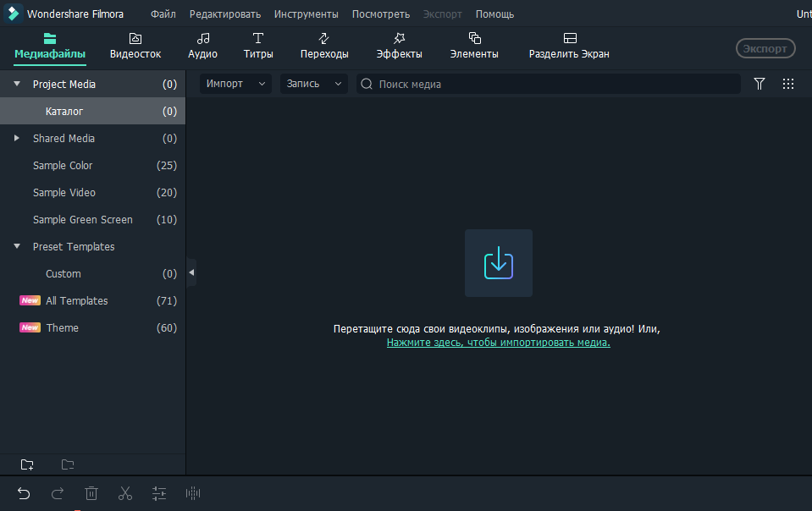812x511 pixels.
Task: Click the rounded Экспорт button
Action: point(765,48)
